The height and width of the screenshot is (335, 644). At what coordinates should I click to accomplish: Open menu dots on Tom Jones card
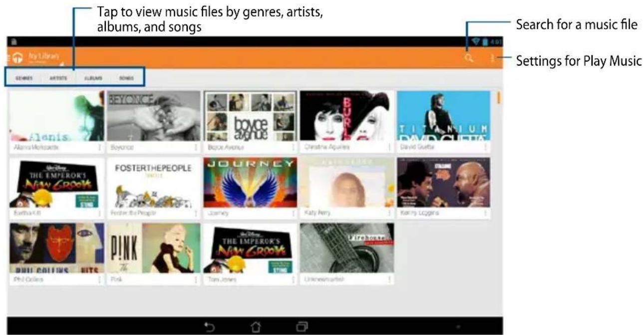pyautogui.click(x=293, y=280)
